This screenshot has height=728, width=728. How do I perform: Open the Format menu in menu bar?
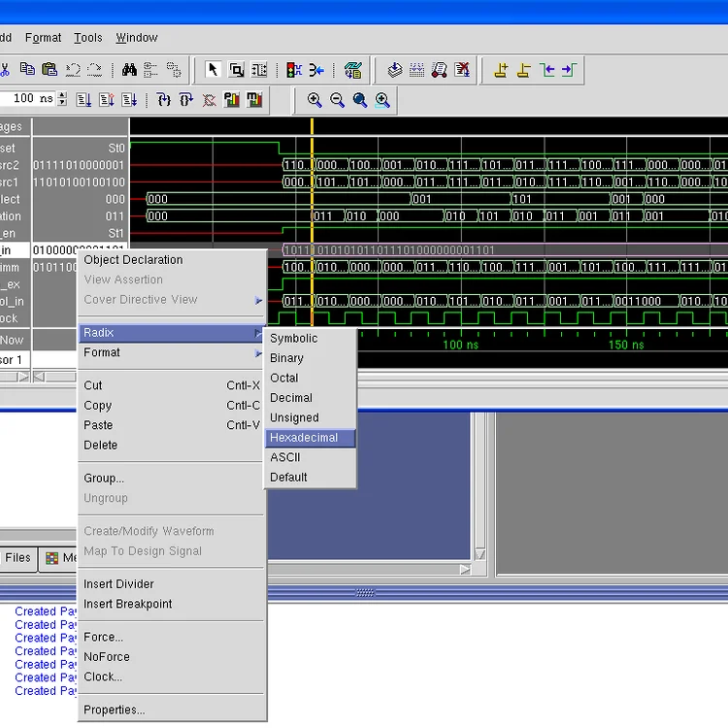pos(43,38)
